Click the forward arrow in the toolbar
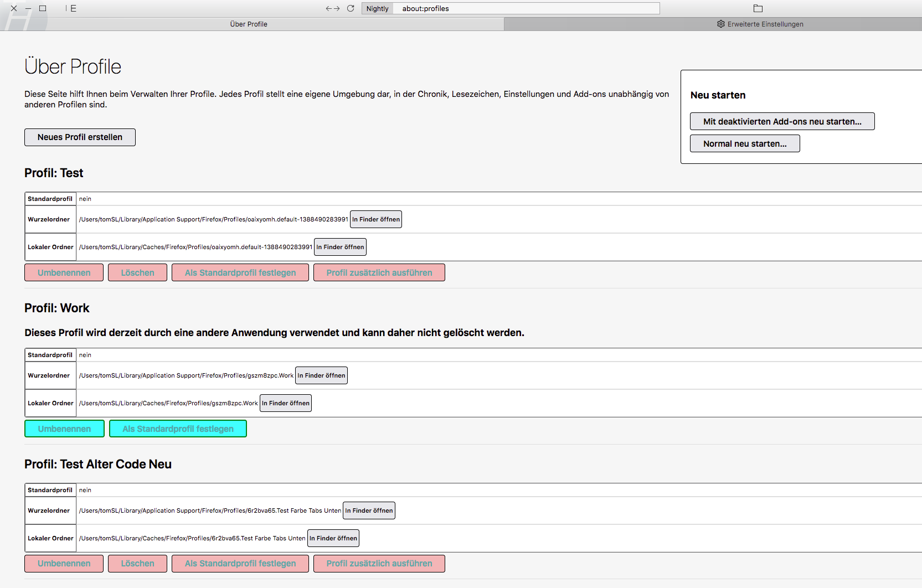Screen dimensions: 922x588 [337, 8]
